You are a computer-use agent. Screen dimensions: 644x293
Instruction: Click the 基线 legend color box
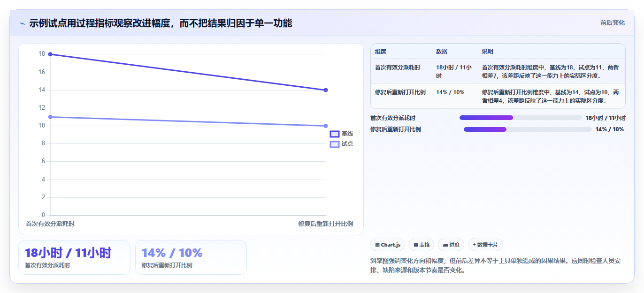pyautogui.click(x=334, y=134)
